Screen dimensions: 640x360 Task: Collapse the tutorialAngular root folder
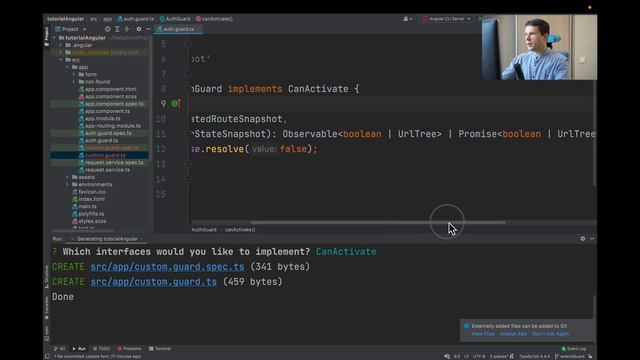tap(54, 38)
